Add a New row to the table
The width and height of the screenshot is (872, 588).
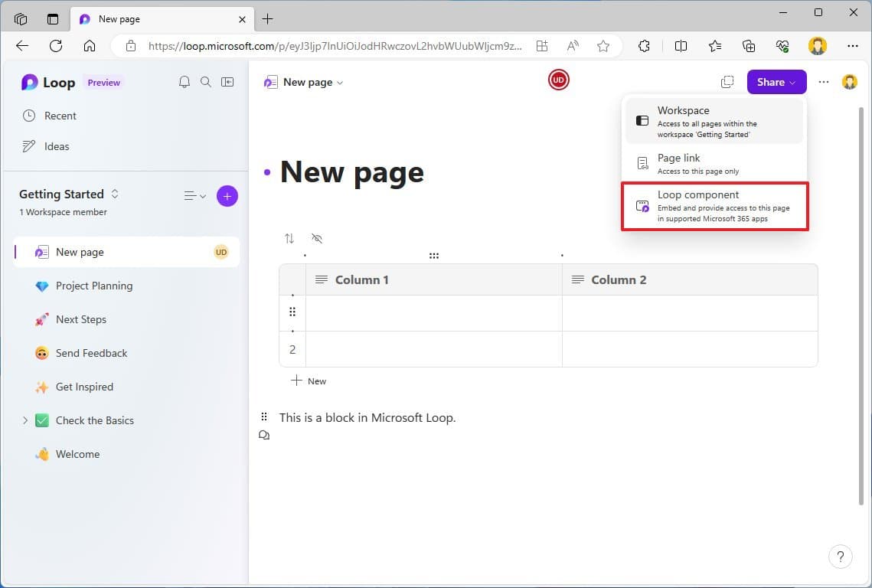click(x=309, y=381)
